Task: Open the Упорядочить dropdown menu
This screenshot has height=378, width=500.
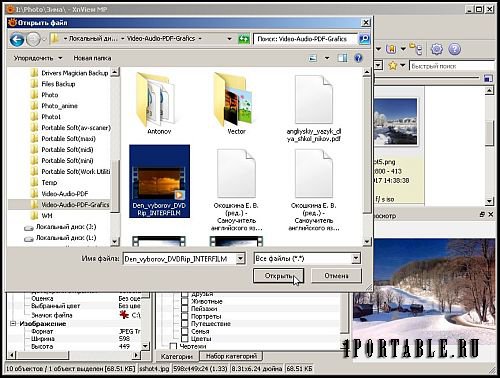Action: coord(38,58)
